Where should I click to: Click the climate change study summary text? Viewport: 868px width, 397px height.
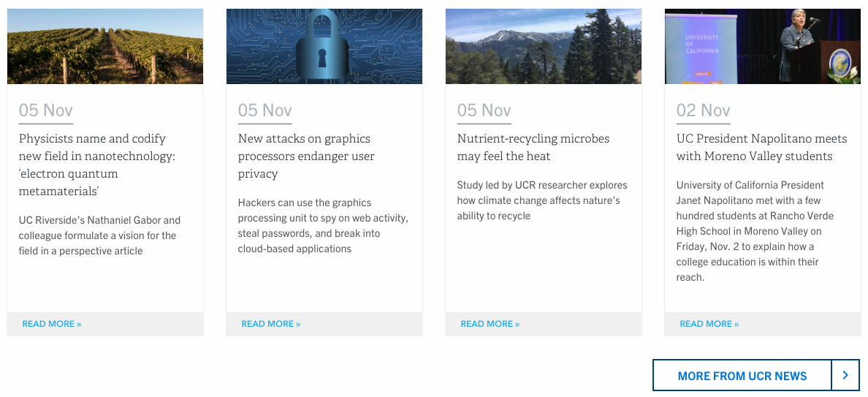(x=542, y=200)
